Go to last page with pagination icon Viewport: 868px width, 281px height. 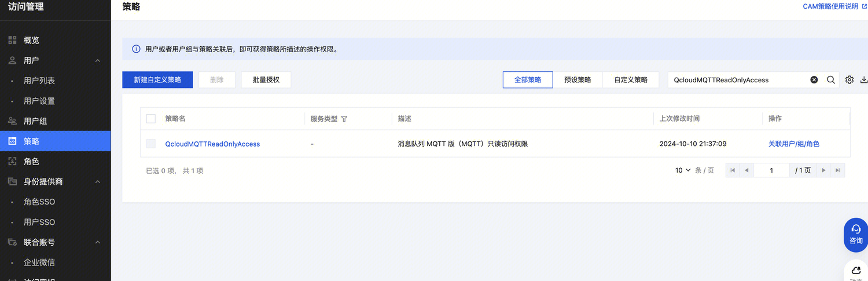coord(837,170)
